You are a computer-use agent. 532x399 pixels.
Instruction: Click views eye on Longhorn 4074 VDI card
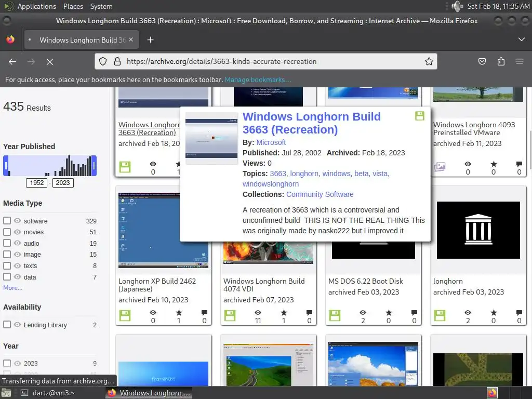point(258,312)
